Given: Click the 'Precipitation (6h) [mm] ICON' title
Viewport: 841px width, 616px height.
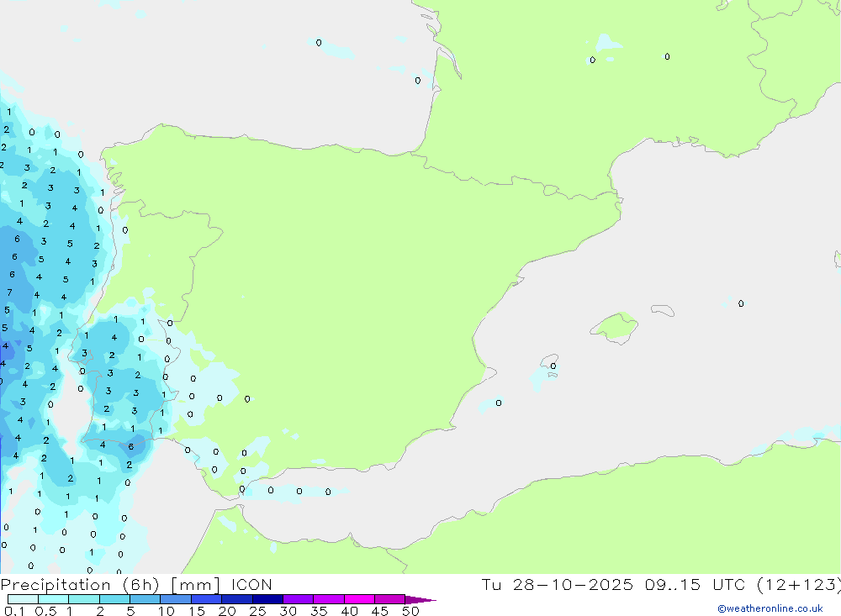Looking at the screenshot, I should pos(136,585).
